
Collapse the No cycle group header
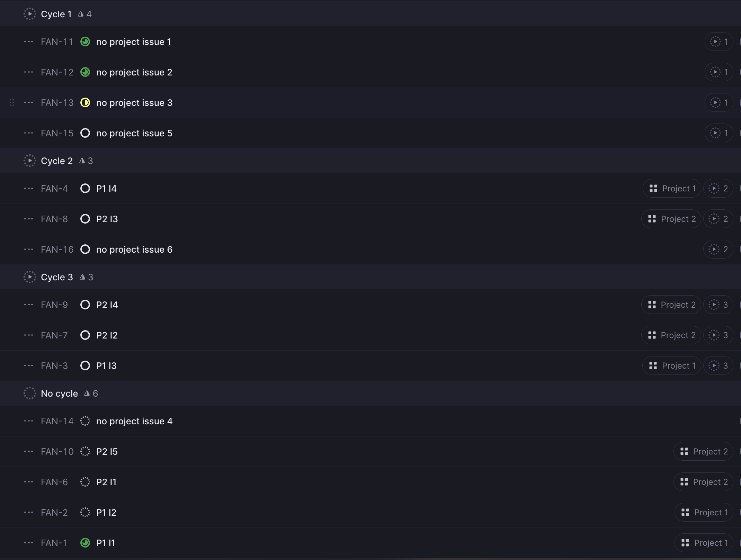tap(59, 394)
